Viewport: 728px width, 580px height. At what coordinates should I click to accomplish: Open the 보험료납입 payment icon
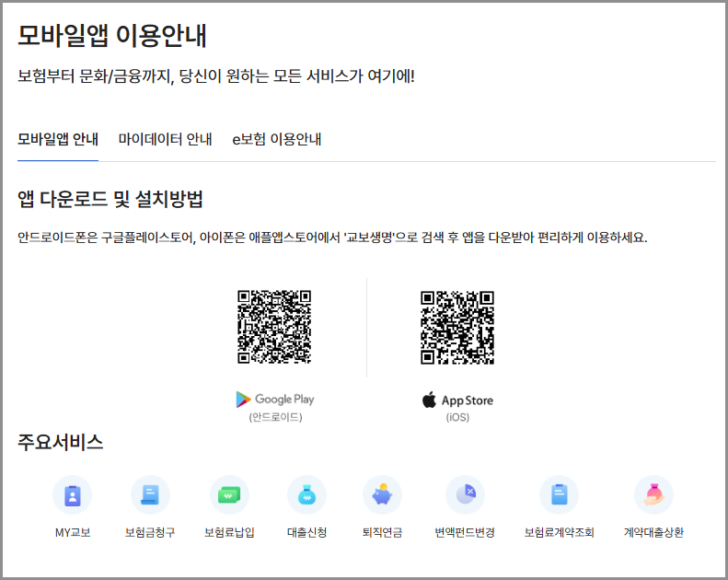pos(229,495)
